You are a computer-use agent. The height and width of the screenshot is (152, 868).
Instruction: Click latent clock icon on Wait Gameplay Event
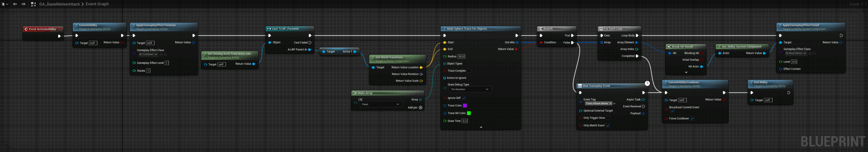point(647,83)
